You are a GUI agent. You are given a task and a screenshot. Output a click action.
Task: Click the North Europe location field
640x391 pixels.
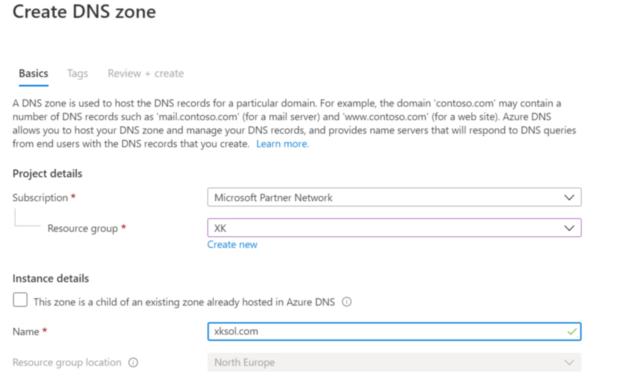pyautogui.click(x=394, y=362)
